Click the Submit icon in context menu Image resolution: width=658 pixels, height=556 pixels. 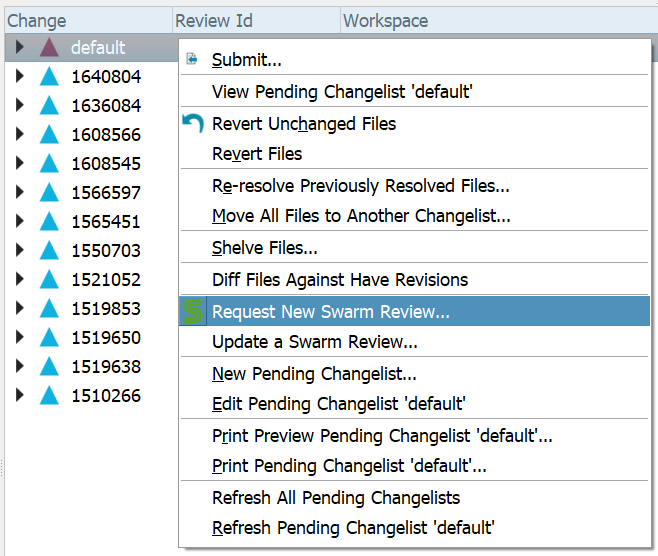192,60
